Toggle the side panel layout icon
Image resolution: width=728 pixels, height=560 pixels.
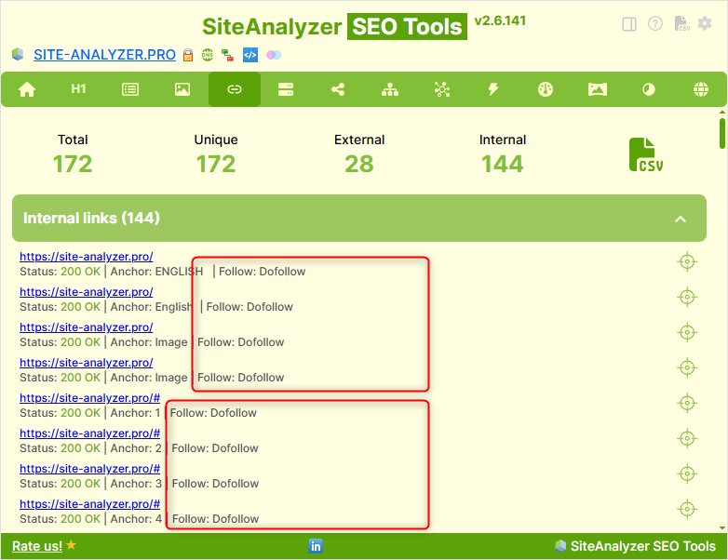629,23
